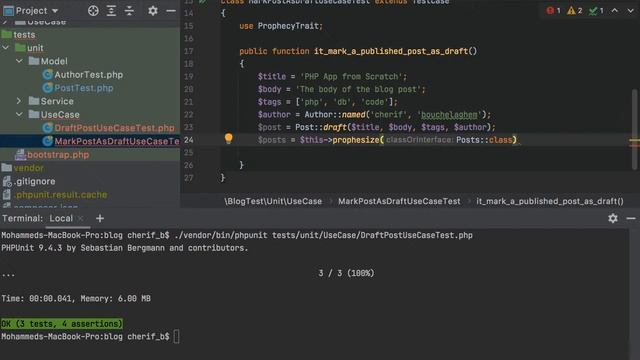The height and width of the screenshot is (360, 640).
Task: Click the bootstrap.php file icon
Action: point(20,155)
